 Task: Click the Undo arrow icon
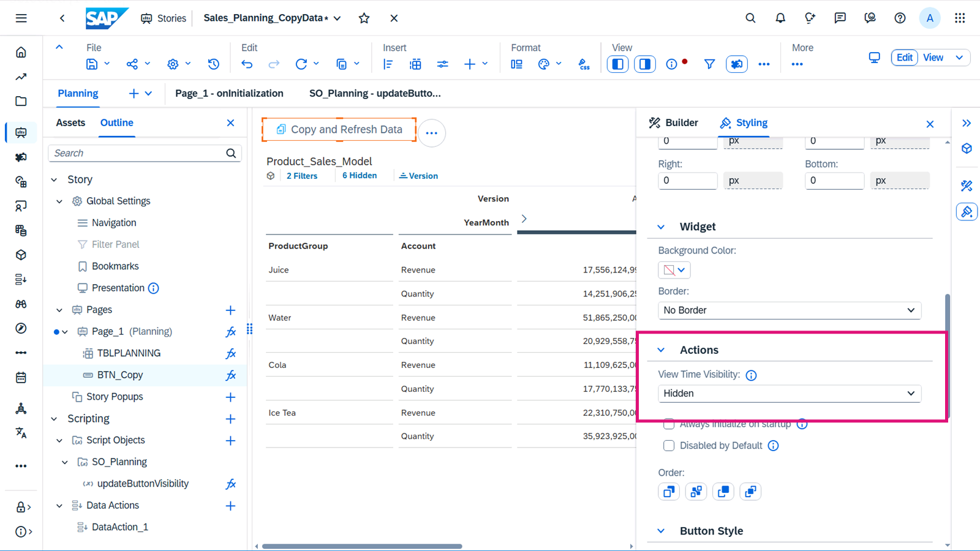point(247,64)
